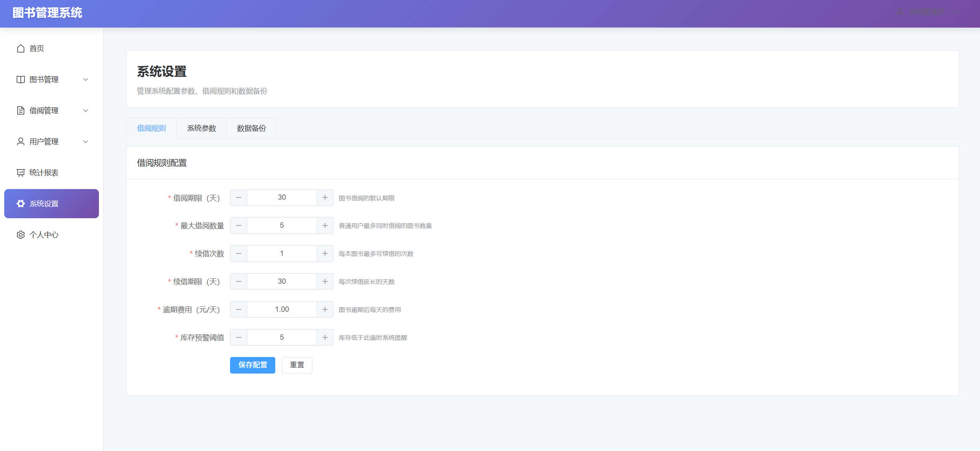Click the hint text 图书借阅的默认期限

pos(367,198)
